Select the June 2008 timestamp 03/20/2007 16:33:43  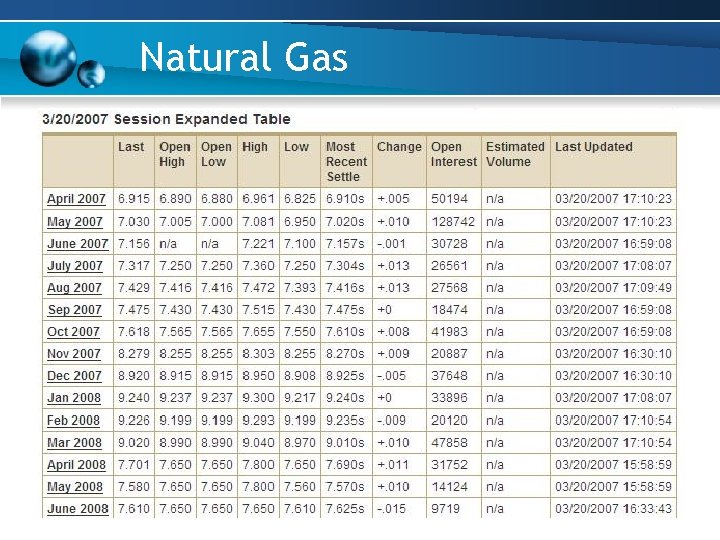pyautogui.click(x=613, y=509)
